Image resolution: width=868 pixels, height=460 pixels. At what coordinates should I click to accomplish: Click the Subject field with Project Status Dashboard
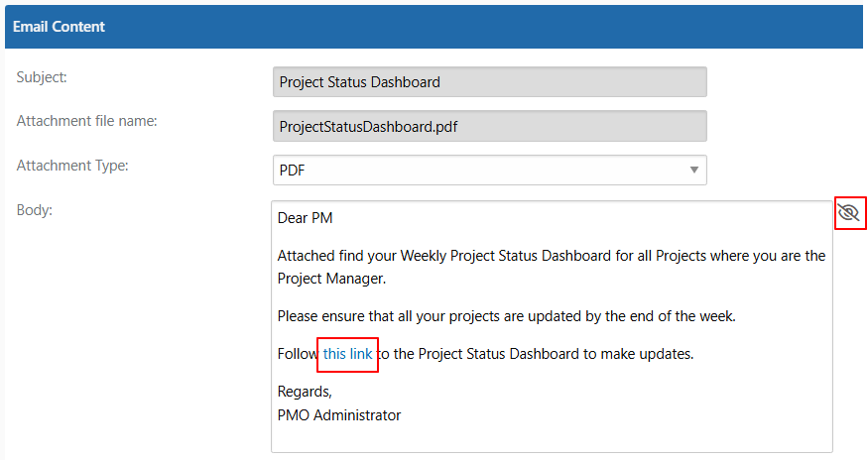point(489,82)
